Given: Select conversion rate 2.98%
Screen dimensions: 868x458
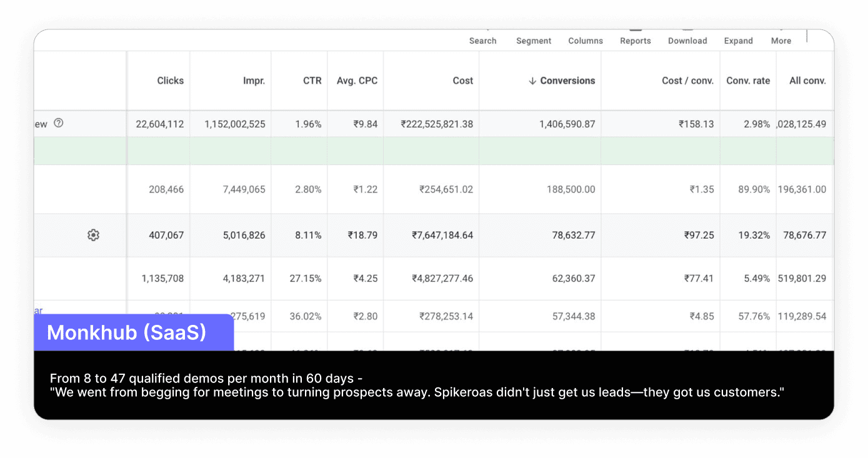Looking at the screenshot, I should pyautogui.click(x=757, y=124).
